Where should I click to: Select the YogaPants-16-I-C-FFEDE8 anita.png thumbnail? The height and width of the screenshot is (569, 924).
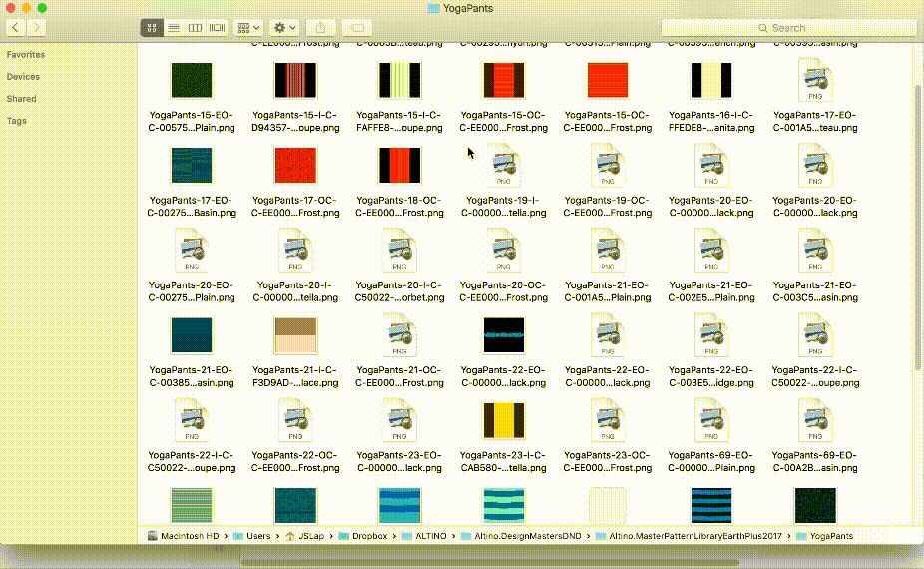[x=711, y=80]
